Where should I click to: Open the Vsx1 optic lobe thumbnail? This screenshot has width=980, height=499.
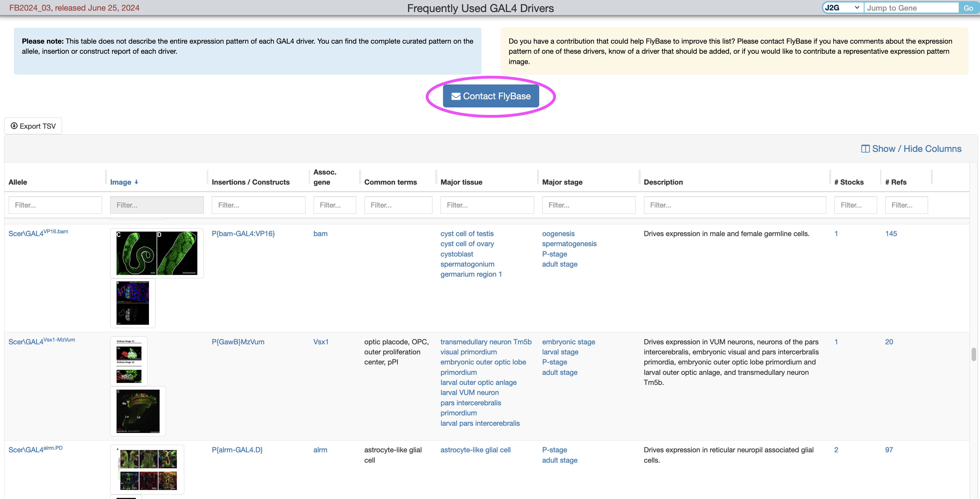[x=138, y=411]
